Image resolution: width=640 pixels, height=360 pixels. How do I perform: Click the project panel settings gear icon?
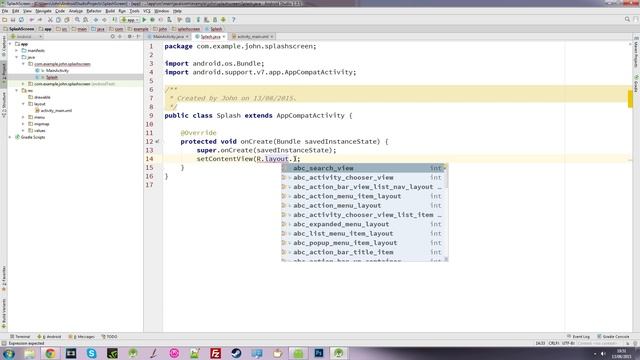click(x=129, y=36)
